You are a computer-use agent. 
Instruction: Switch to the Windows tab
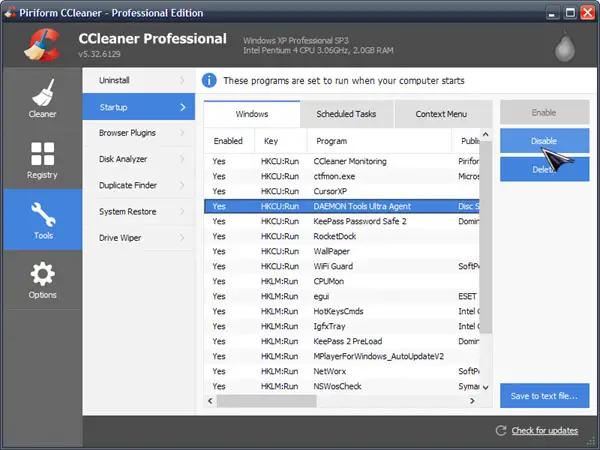click(252, 114)
